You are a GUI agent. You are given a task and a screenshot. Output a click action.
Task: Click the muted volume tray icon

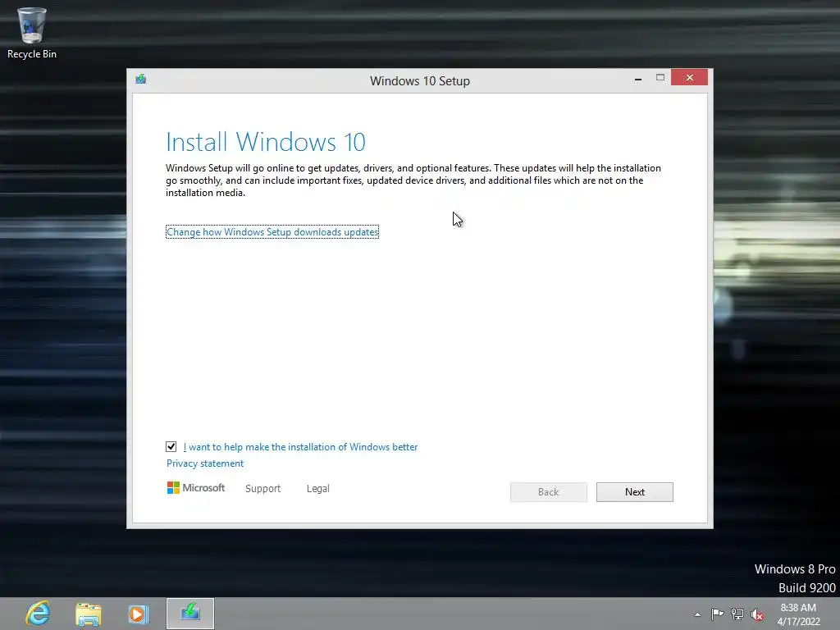(x=757, y=614)
